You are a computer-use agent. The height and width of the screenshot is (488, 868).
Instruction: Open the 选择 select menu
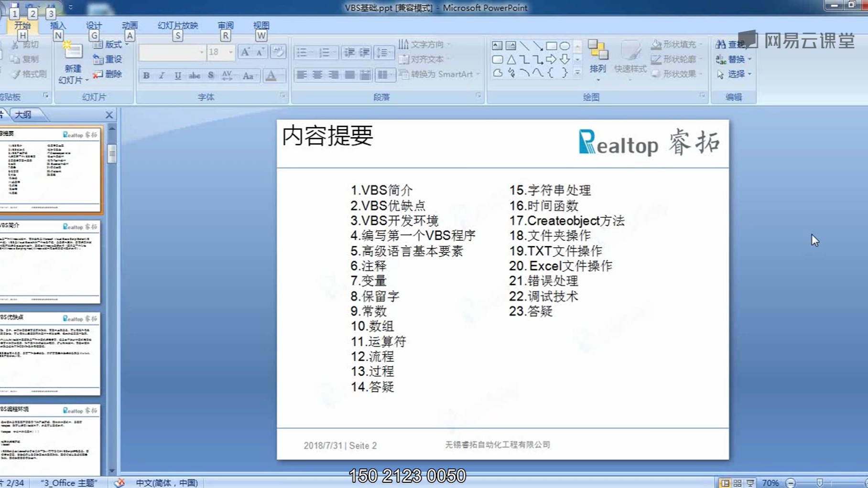pyautogui.click(x=734, y=74)
